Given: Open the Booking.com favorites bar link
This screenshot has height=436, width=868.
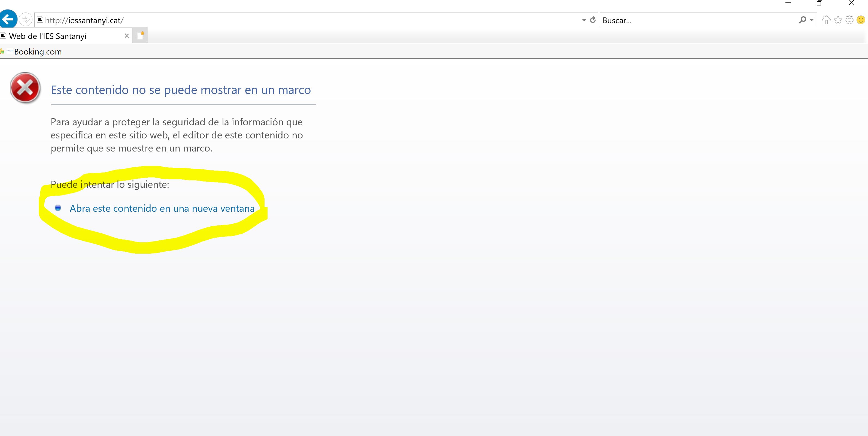Looking at the screenshot, I should click(37, 52).
